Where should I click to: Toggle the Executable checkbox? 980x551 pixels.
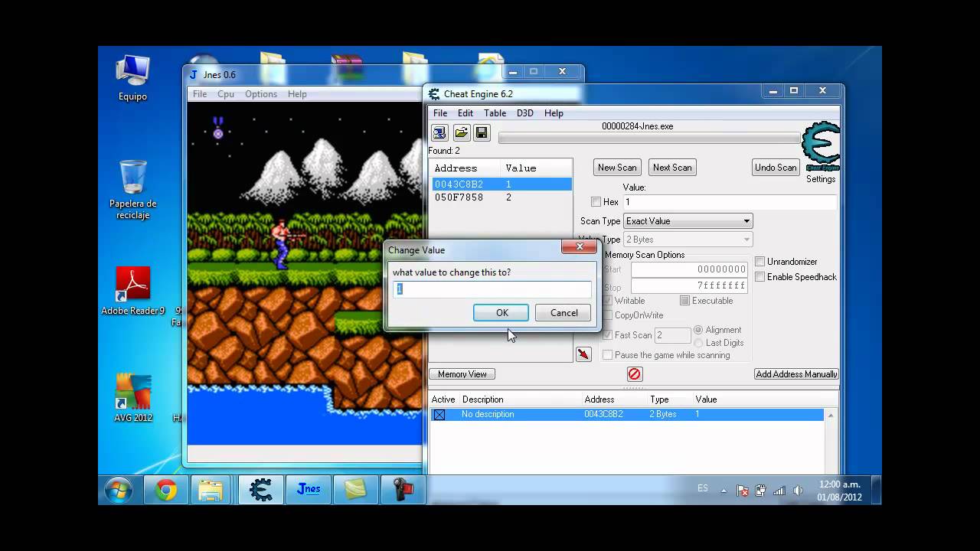[x=685, y=301]
